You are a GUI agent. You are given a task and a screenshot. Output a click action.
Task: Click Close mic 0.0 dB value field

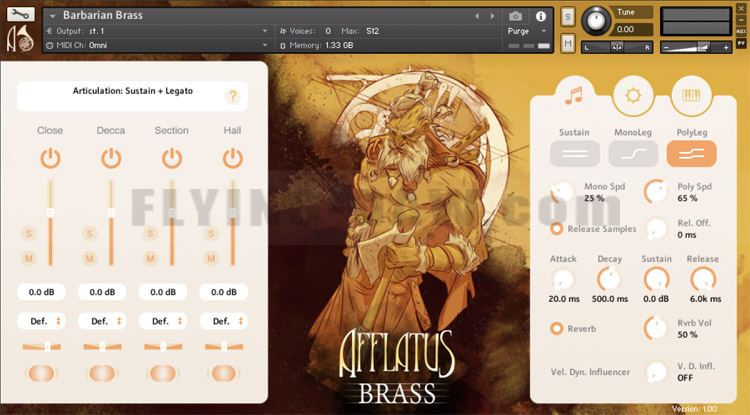click(x=42, y=292)
